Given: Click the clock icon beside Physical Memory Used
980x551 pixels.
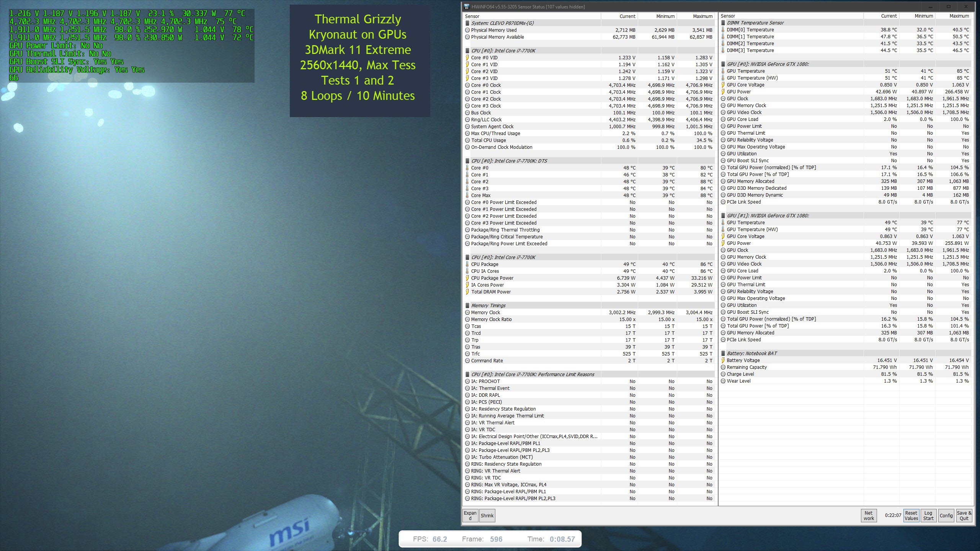Looking at the screenshot, I should tap(467, 30).
